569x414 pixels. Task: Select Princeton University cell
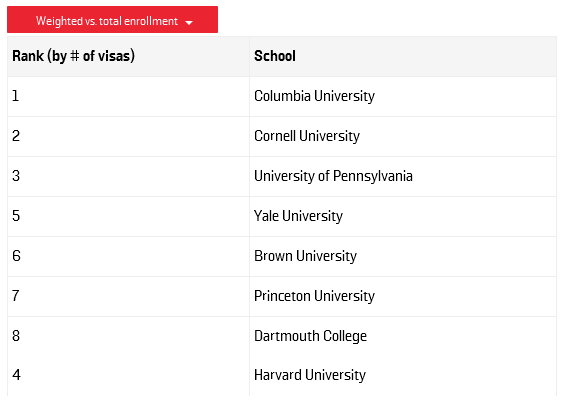403,296
